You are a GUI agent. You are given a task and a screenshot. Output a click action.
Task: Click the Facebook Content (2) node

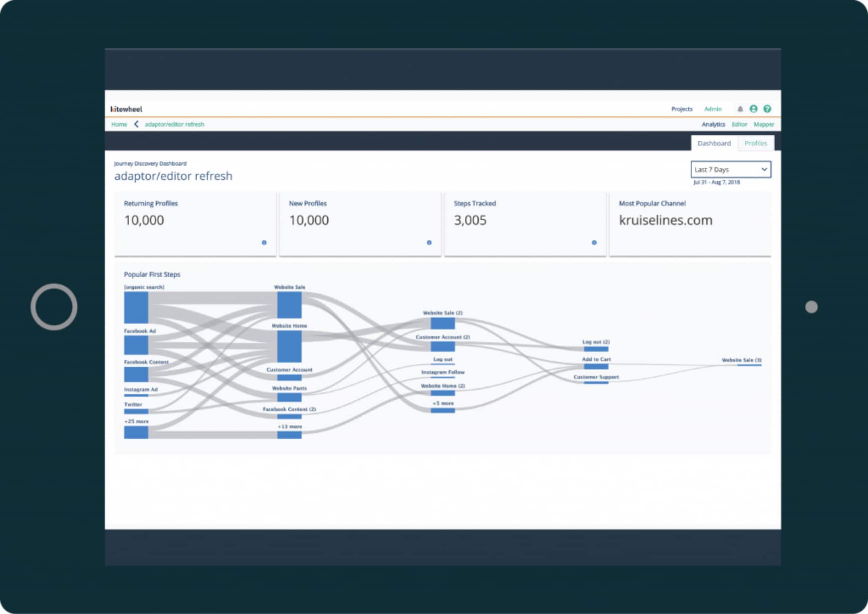(x=289, y=416)
